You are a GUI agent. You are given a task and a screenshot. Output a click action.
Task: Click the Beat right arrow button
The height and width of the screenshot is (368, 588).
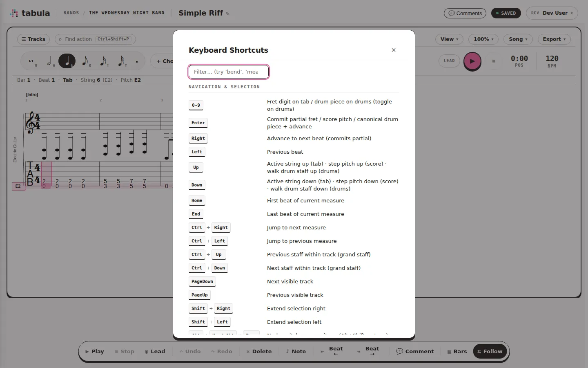[368, 352]
